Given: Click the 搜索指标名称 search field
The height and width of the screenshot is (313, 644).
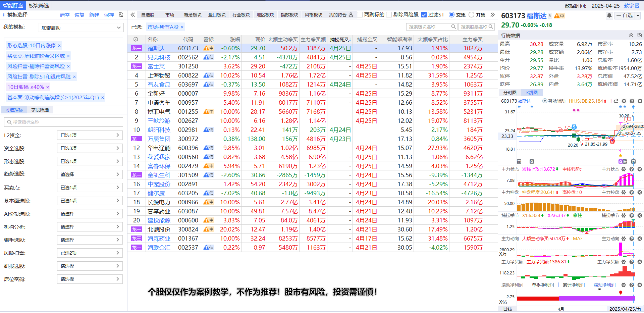Looking at the screenshot, I should click(64, 122).
